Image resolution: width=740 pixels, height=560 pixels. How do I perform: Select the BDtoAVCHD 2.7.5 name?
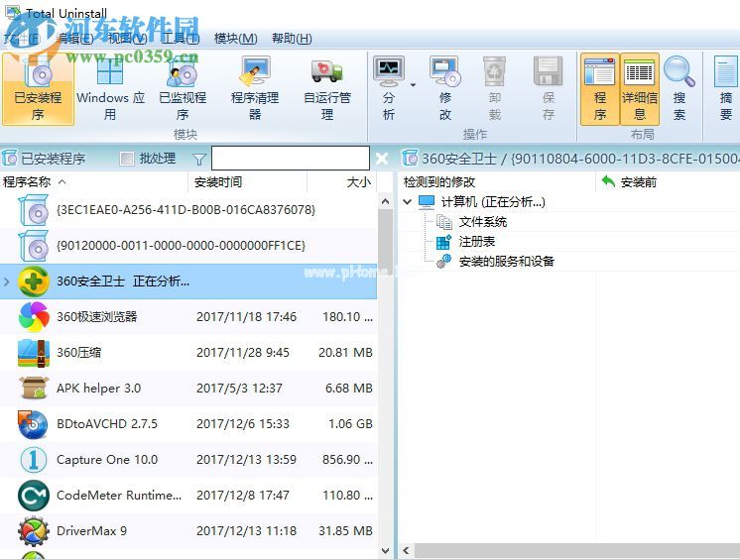[x=107, y=424]
